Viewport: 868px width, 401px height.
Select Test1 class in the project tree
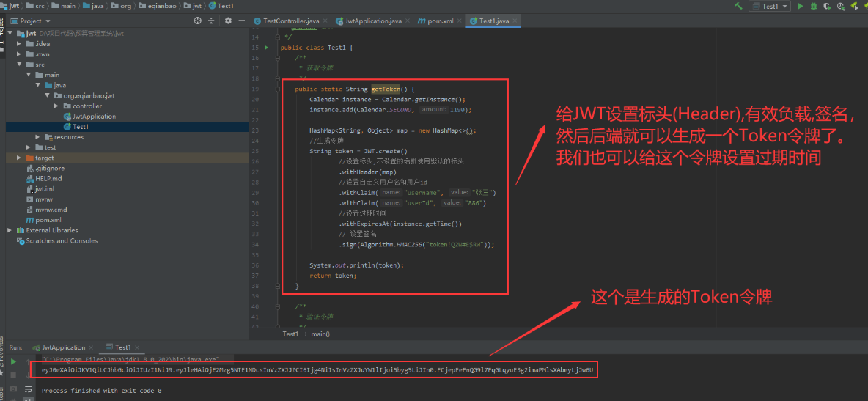pos(76,127)
